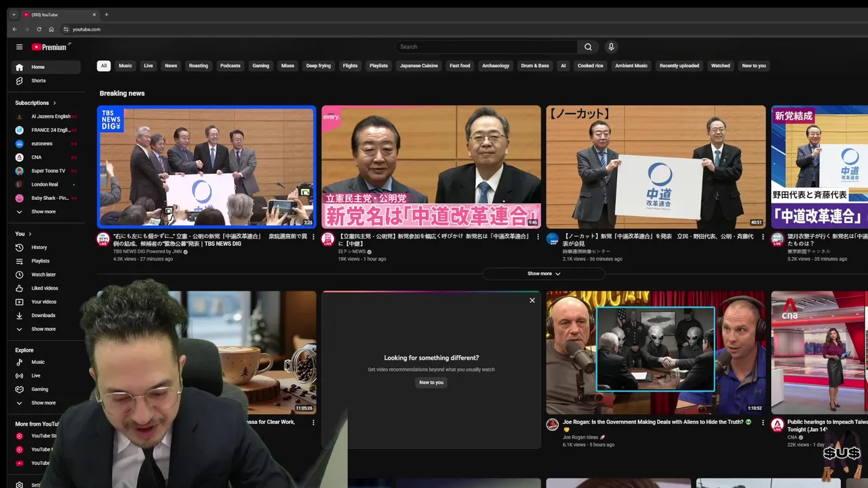Click into the YouTube search field
868x488 pixels.
pyautogui.click(x=486, y=47)
